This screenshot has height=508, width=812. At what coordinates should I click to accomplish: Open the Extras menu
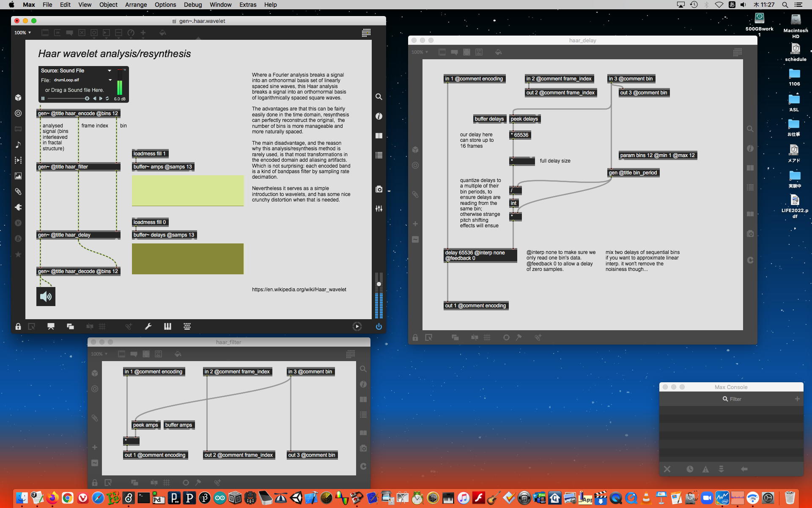pos(247,5)
